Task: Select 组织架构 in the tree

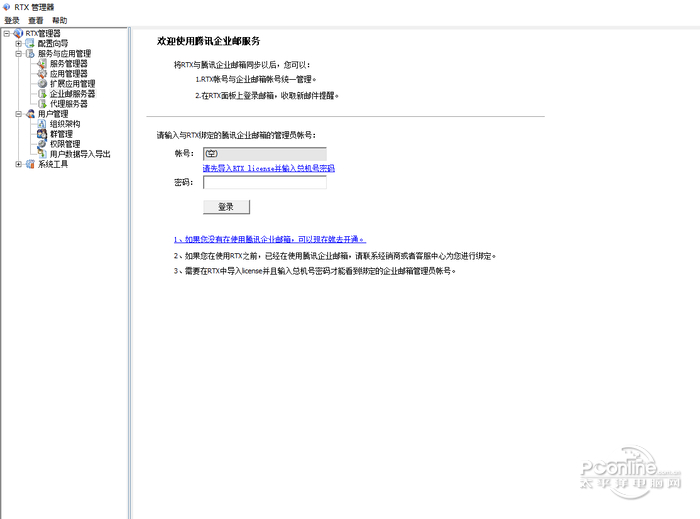Action: (65, 124)
